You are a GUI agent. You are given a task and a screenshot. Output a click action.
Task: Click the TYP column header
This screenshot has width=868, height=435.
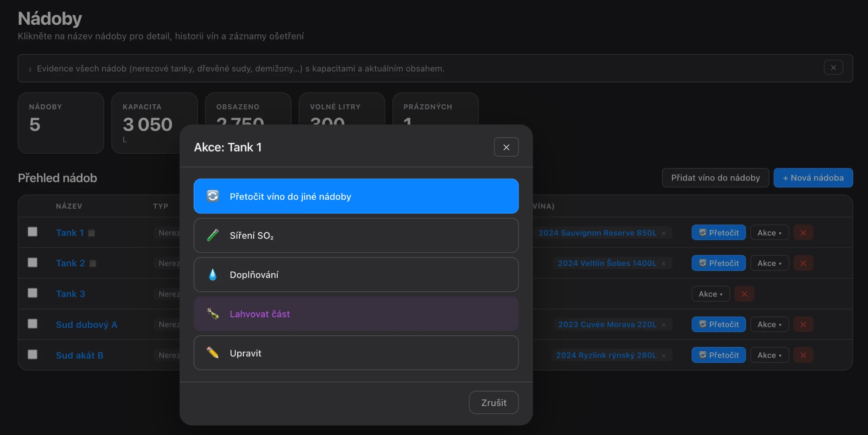[161, 206]
